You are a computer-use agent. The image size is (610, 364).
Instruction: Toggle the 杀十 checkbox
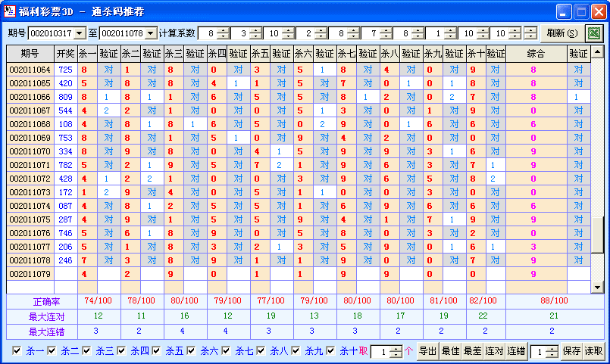330,351
